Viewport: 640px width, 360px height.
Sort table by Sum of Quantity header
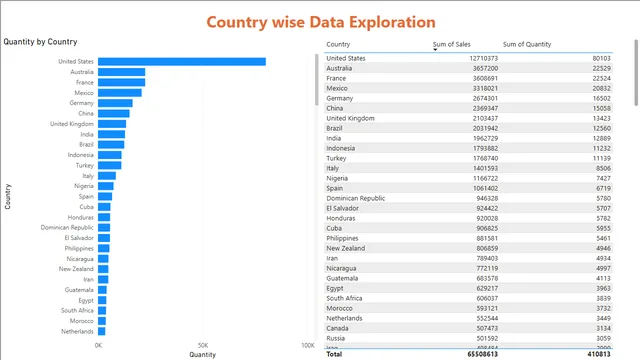pos(527,44)
